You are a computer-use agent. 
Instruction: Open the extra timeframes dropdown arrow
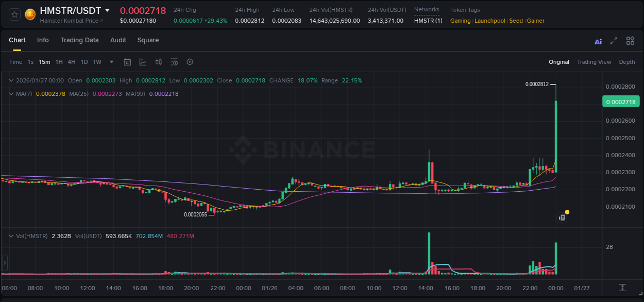111,62
